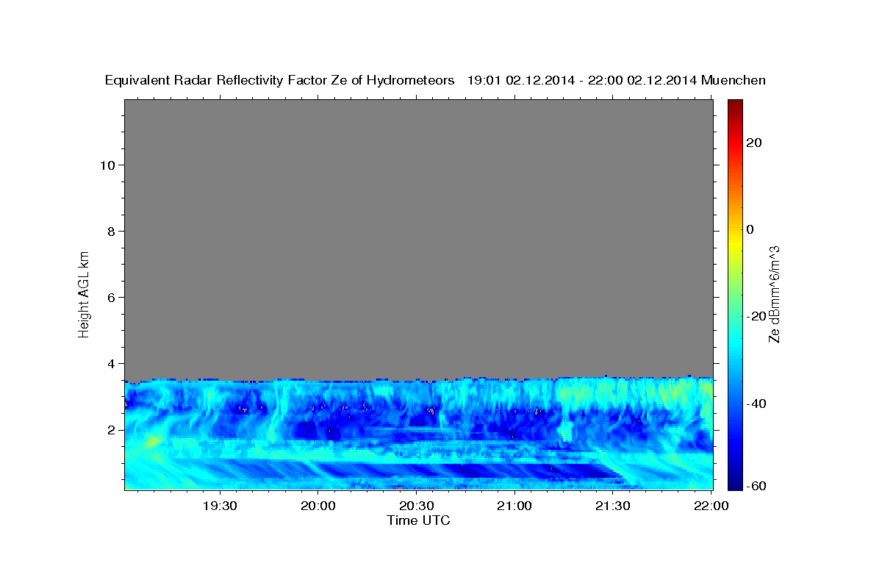Click the colorbar value 0
882x588 pixels.
pos(750,229)
